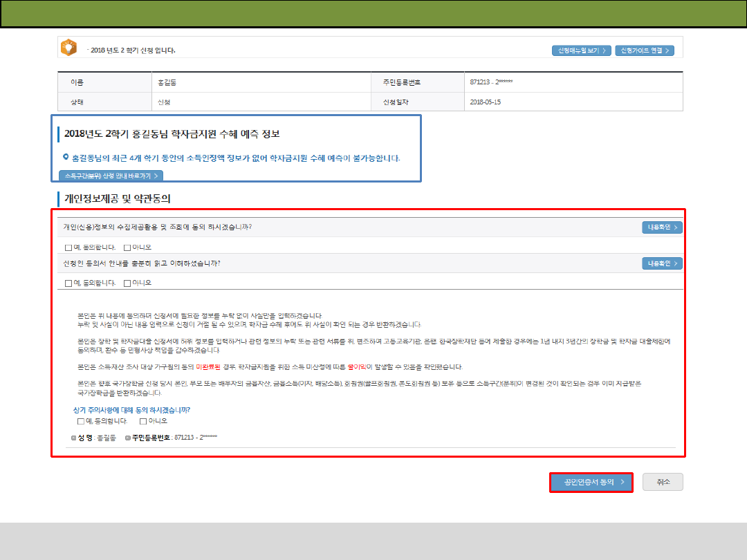This screenshot has height=560, width=747.
Task: Open the 신청매뉴얼 보기 button
Action: pos(581,50)
